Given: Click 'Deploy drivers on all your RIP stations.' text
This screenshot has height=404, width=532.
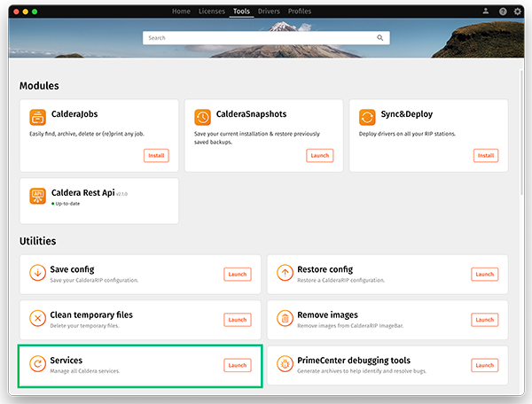Looking at the screenshot, I should click(407, 134).
